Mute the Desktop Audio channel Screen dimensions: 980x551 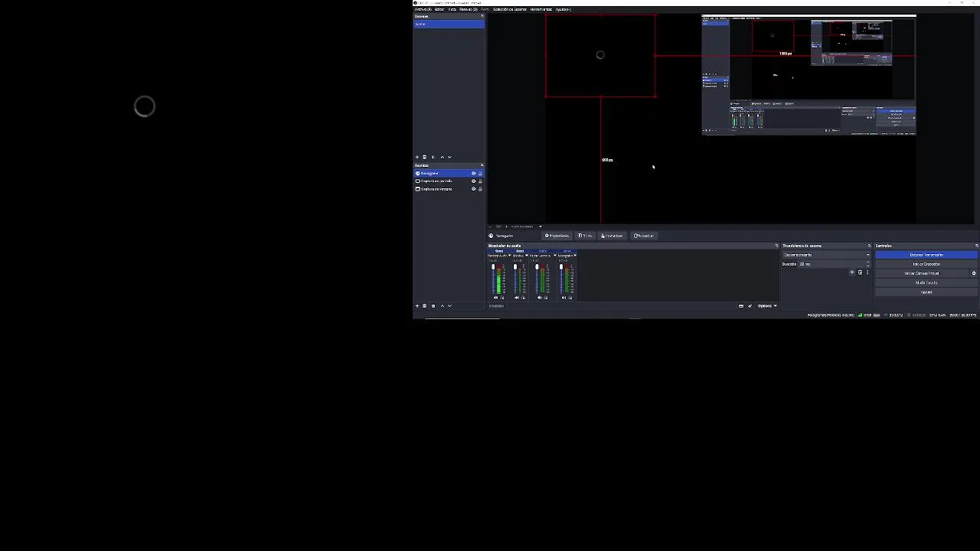point(495,298)
